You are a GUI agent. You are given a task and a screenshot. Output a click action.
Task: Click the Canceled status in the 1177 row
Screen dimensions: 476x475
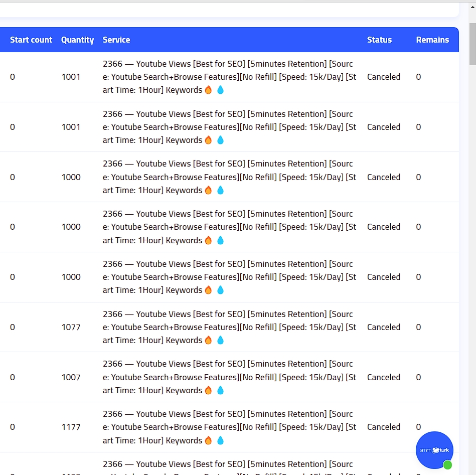click(384, 427)
